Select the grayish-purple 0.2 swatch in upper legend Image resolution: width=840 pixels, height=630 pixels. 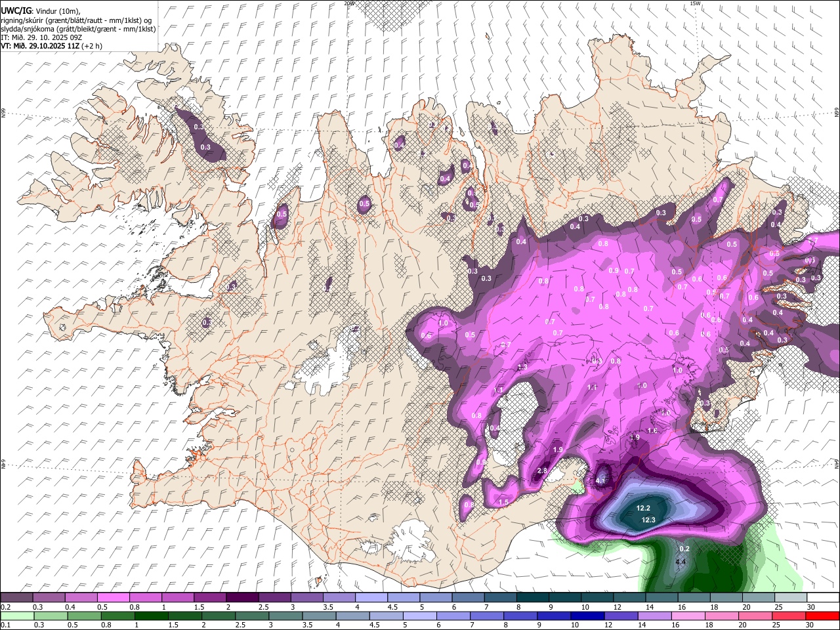(16, 598)
